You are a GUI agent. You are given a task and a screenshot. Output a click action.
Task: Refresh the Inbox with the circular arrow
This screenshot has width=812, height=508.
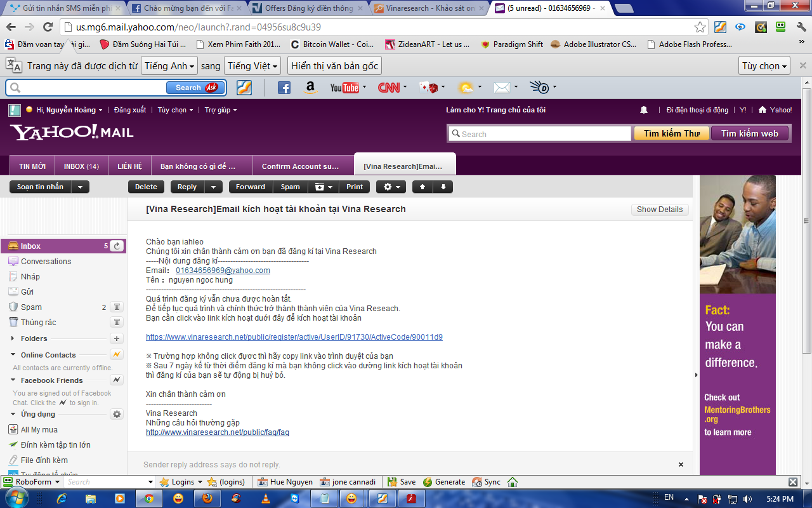(117, 246)
